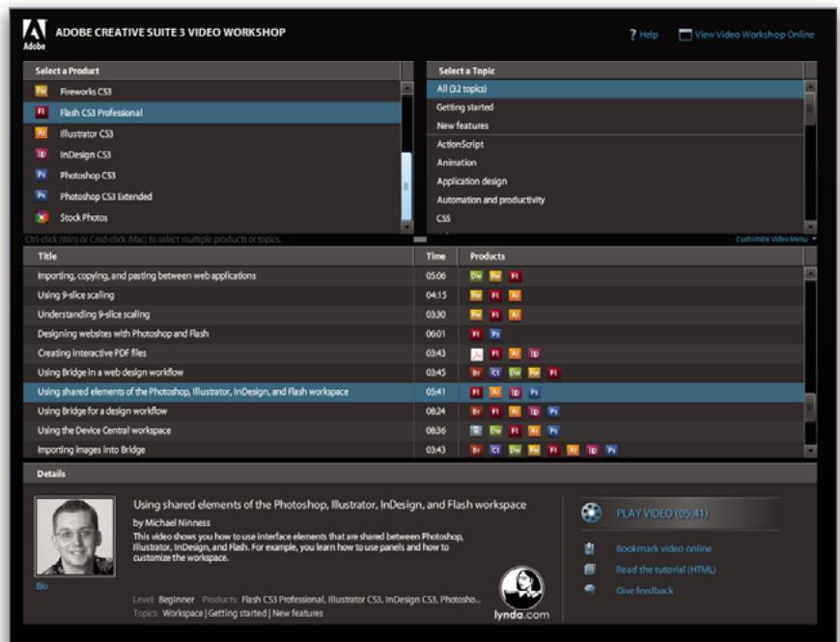The width and height of the screenshot is (840, 642).
Task: Open Read the tutorial (HTML) link
Action: coord(666,570)
